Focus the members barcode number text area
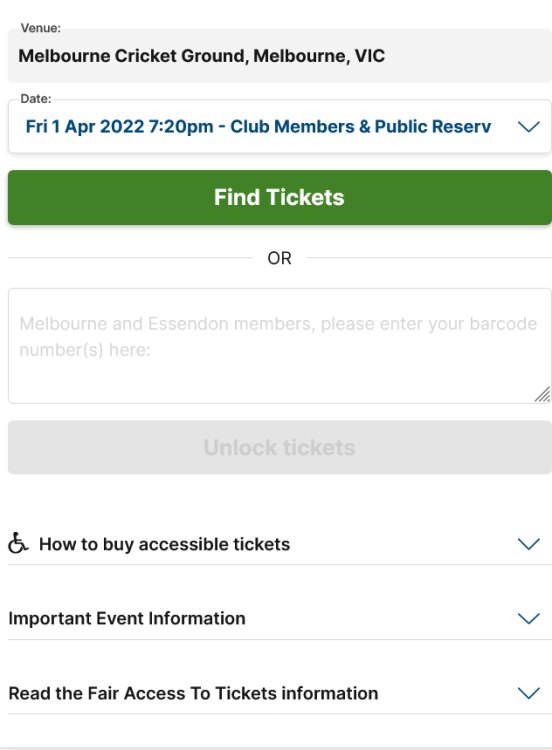This screenshot has width=552, height=750. [280, 346]
